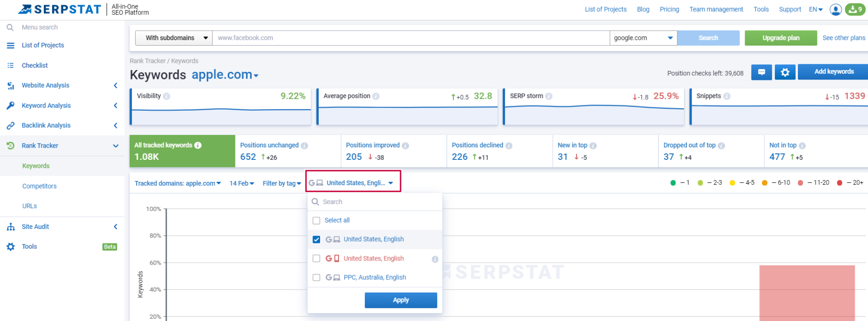
Task: Tick the Select all checkbox
Action: click(316, 220)
